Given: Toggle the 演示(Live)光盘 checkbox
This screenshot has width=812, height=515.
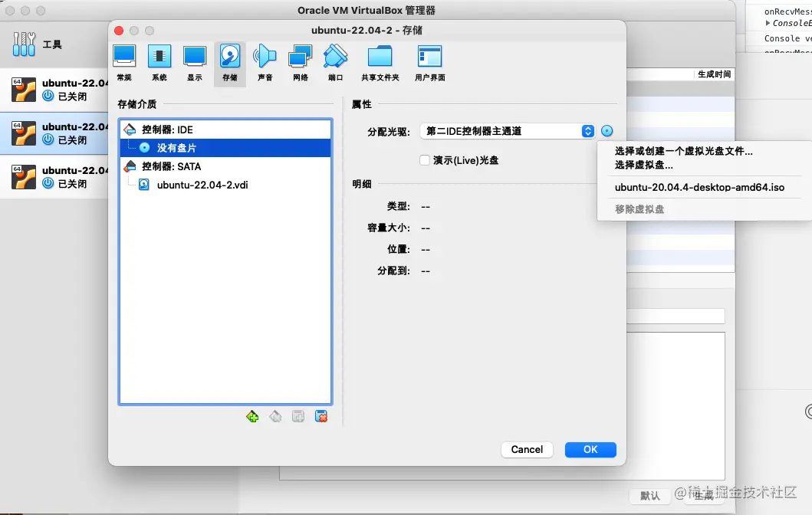Looking at the screenshot, I should (425, 160).
